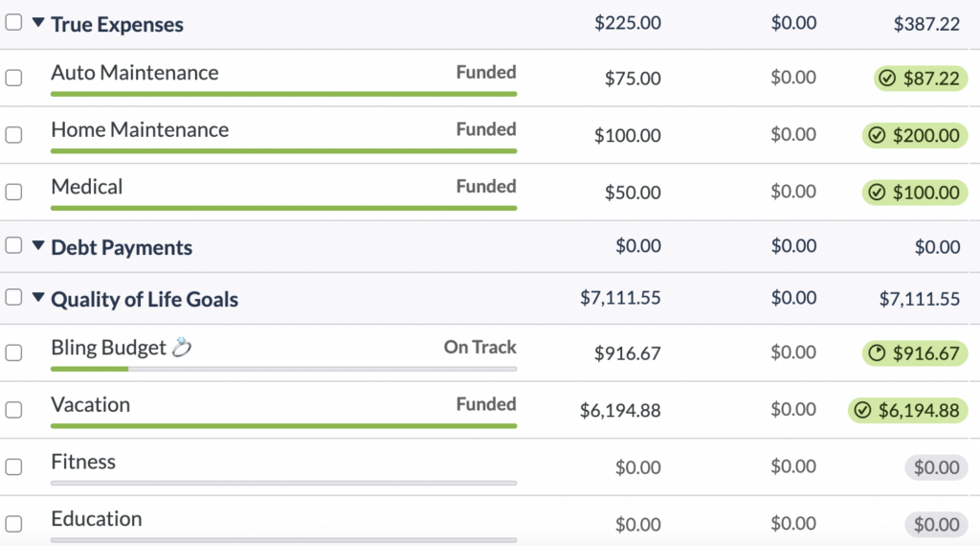
Task: Click the Bling Budget progress bar
Action: (x=283, y=369)
